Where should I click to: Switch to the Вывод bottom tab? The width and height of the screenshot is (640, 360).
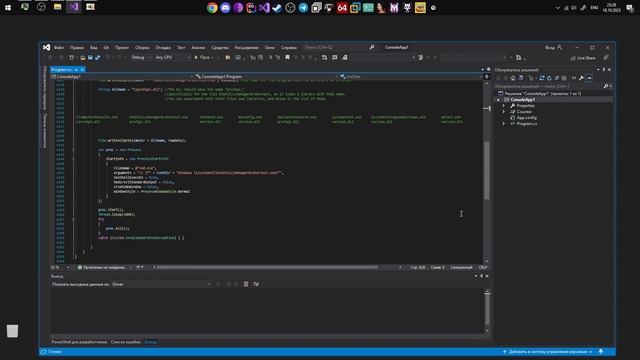coord(150,342)
